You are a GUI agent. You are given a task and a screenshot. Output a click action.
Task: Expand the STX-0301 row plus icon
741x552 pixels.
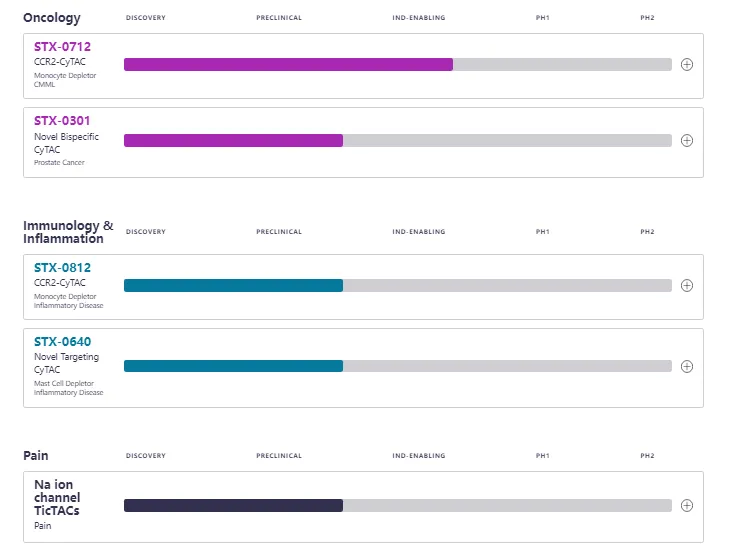click(x=686, y=141)
